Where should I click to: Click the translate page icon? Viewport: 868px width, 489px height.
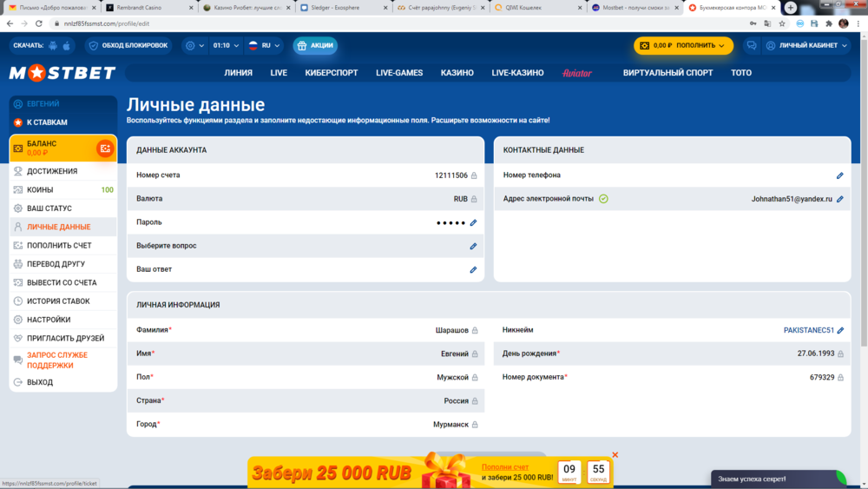tap(767, 23)
